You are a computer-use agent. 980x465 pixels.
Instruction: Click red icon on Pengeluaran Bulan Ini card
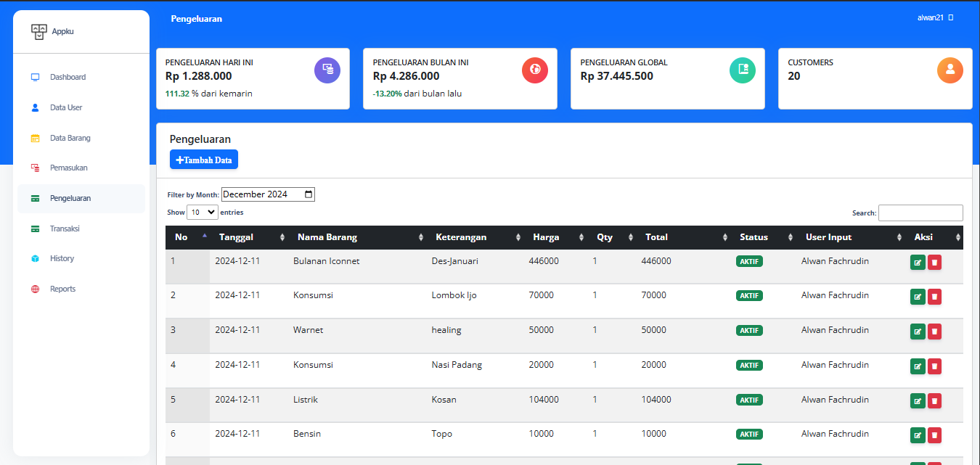(x=535, y=70)
